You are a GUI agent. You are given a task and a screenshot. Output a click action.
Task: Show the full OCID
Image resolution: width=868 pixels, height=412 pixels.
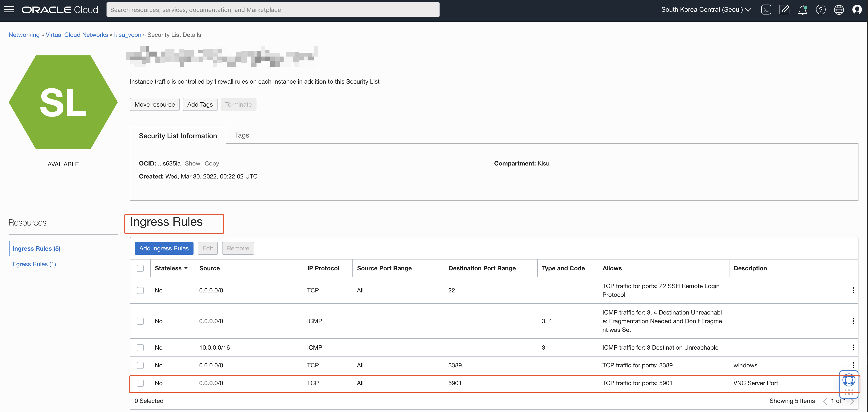click(192, 164)
